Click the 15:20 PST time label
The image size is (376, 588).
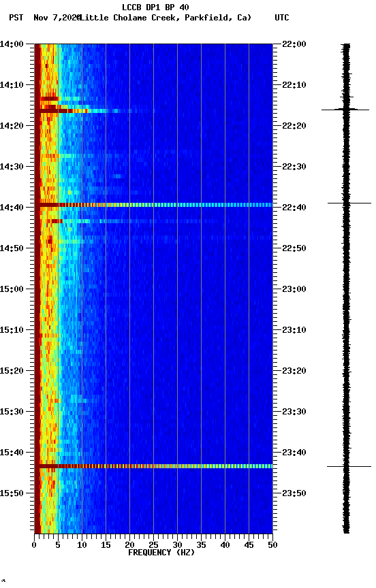(12, 371)
